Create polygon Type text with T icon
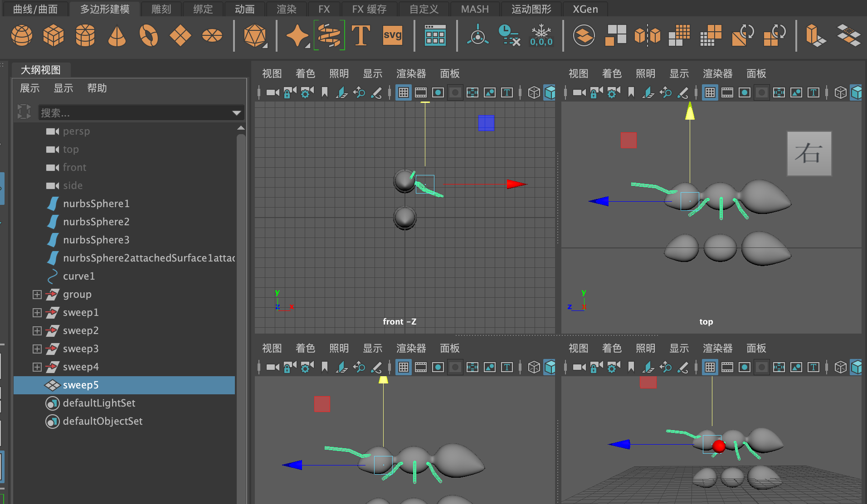867x504 pixels. point(361,35)
